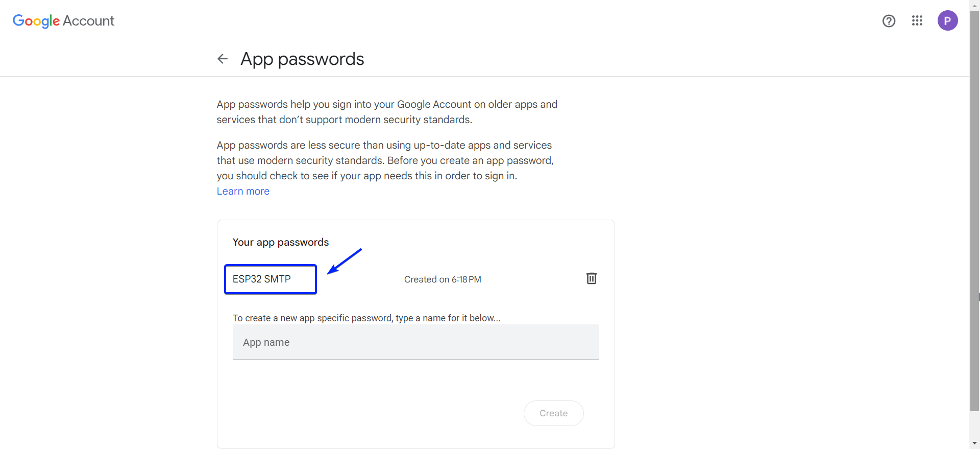Click the blue annotation arrow
This screenshot has width=980, height=449.
[345, 261]
